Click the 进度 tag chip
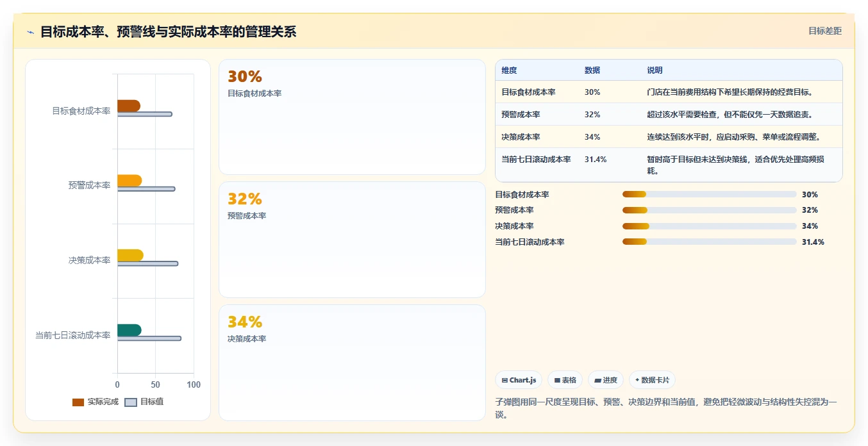The width and height of the screenshot is (868, 446). pyautogui.click(x=605, y=380)
